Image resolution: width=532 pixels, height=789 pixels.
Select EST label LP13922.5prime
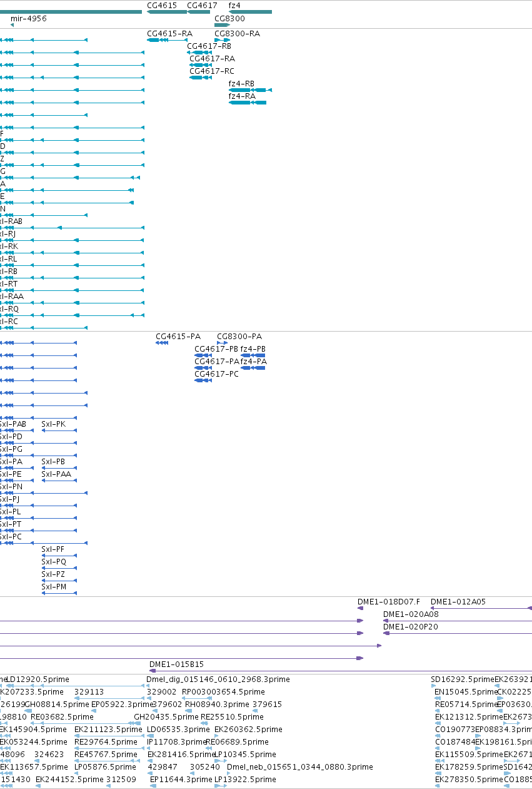[245, 780]
